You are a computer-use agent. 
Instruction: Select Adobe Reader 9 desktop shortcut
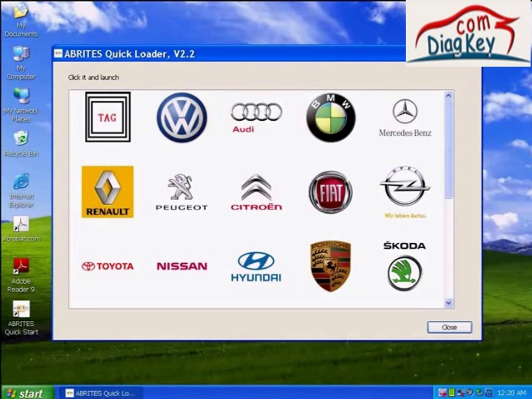coord(21,275)
